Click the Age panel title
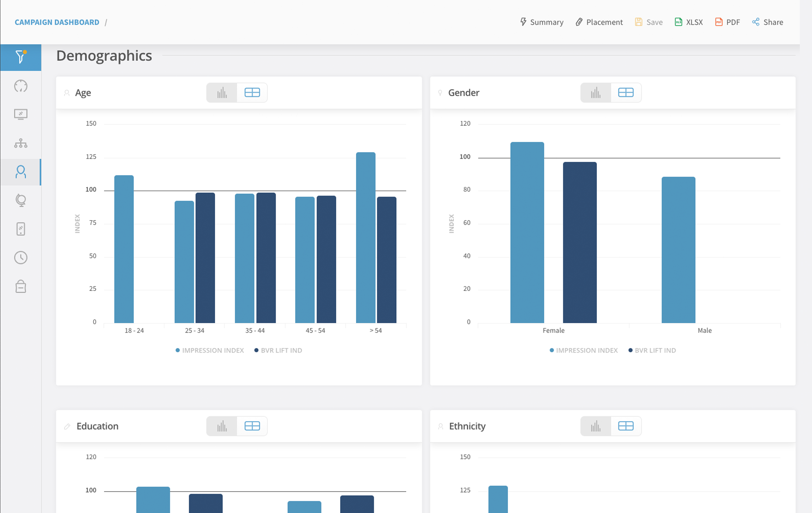The width and height of the screenshot is (812, 513). [x=83, y=93]
